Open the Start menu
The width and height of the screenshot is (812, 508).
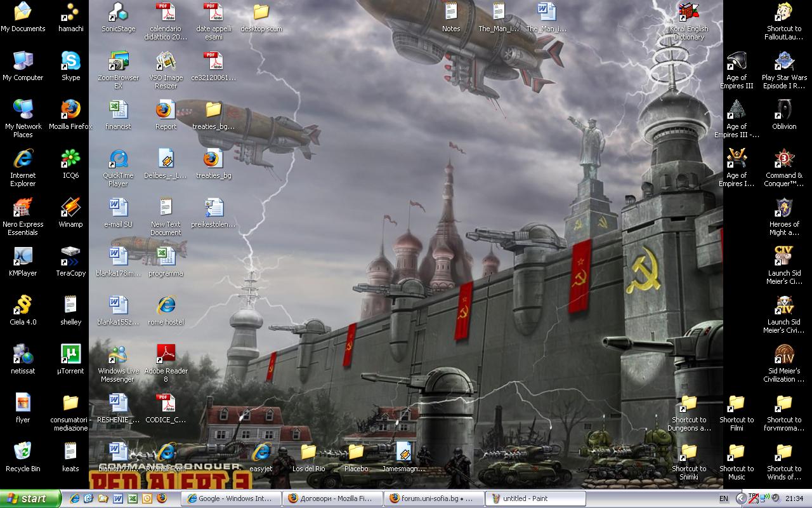[30, 498]
